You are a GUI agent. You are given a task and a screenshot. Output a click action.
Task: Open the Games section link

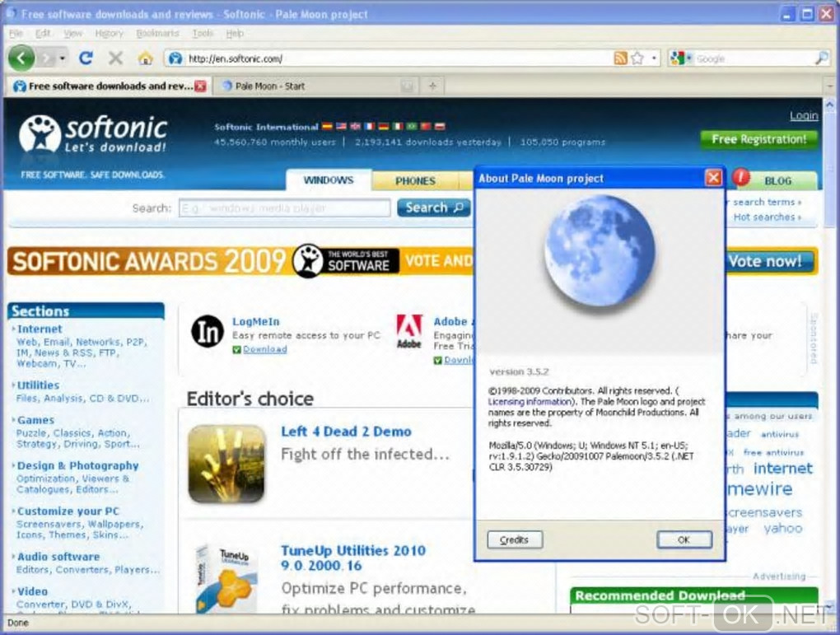(35, 420)
